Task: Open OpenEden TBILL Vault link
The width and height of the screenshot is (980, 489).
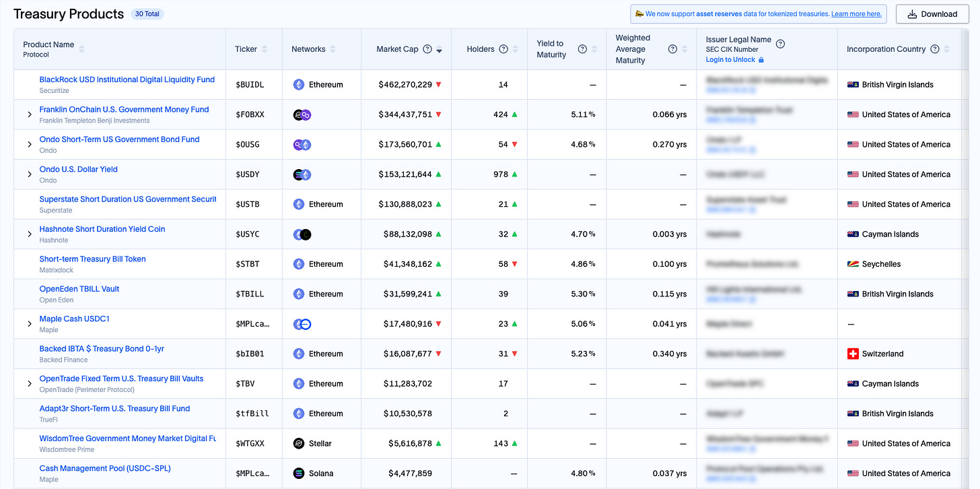Action: coord(79,289)
